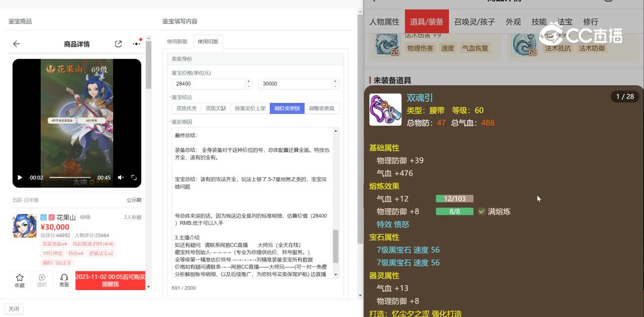Click the text area scroll-down arrow
Image resolution: width=644 pixels, height=317 pixels.
(336, 274)
